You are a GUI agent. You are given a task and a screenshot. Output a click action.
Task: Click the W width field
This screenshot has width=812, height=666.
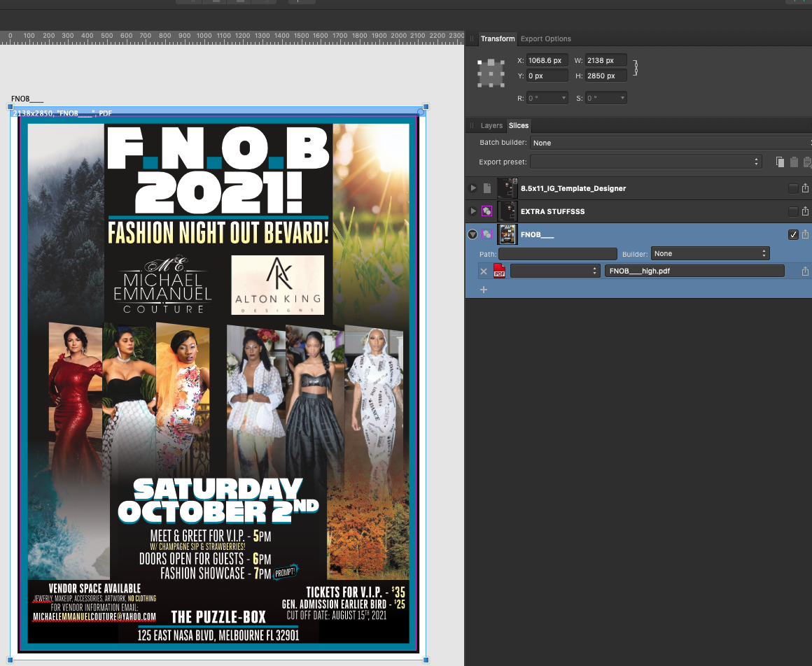[606, 61]
